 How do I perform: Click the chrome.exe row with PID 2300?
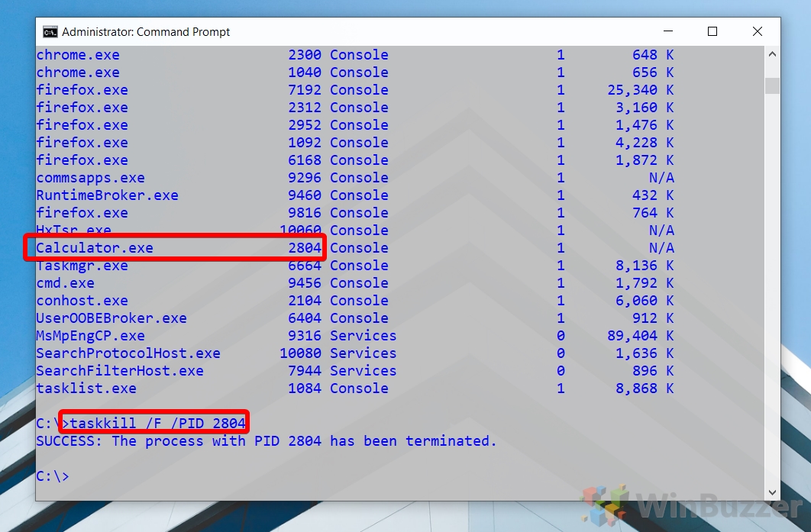click(x=355, y=55)
